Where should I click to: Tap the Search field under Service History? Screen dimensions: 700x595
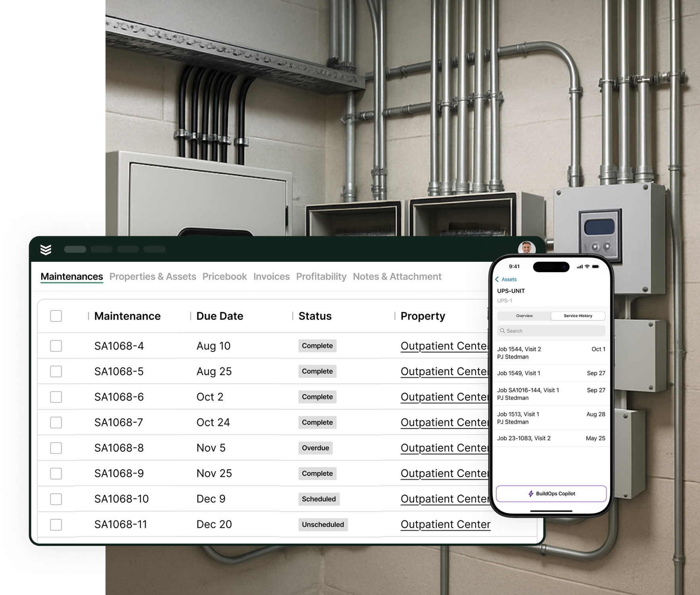click(x=551, y=330)
